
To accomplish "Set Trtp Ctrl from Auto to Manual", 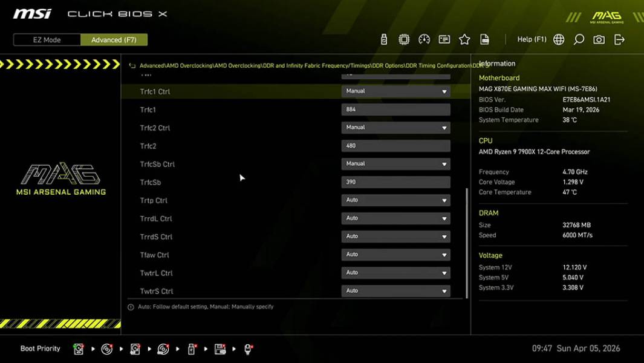I will (x=395, y=200).
